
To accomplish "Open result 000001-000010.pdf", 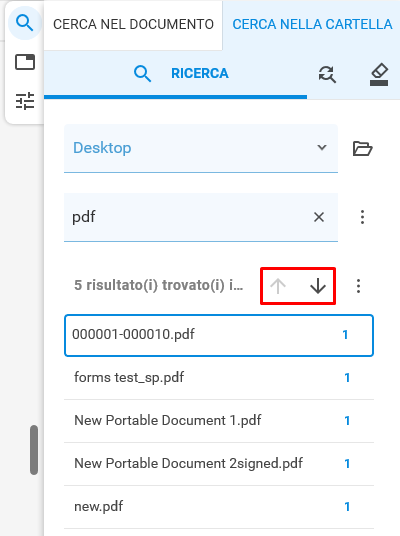I will click(x=219, y=335).
